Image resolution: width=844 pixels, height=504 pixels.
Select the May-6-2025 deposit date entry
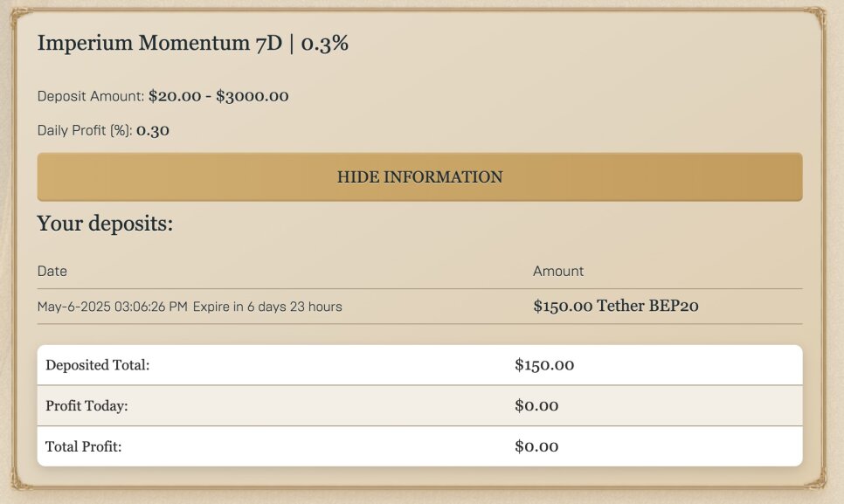click(113, 307)
